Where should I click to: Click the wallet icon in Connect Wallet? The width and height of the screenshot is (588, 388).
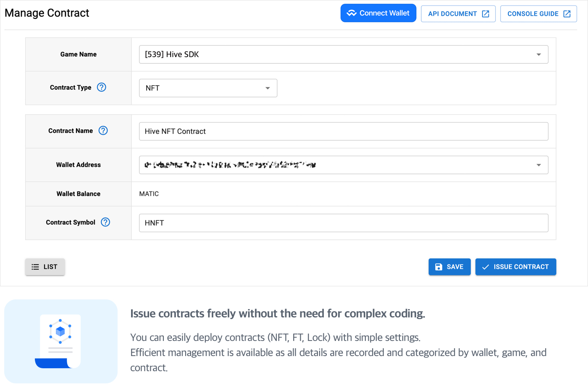click(x=352, y=13)
